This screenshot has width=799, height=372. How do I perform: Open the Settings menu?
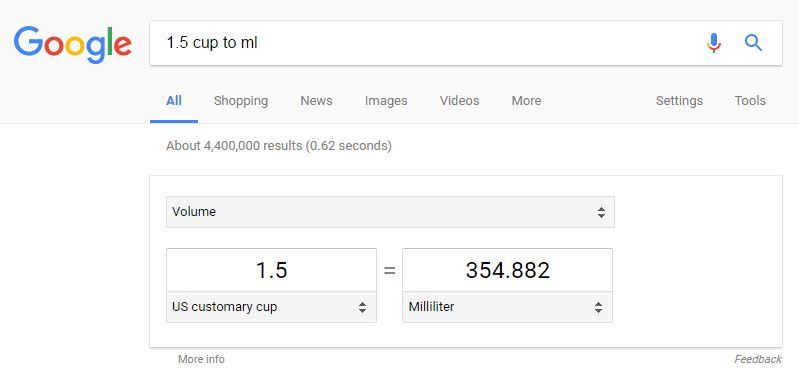click(x=679, y=101)
